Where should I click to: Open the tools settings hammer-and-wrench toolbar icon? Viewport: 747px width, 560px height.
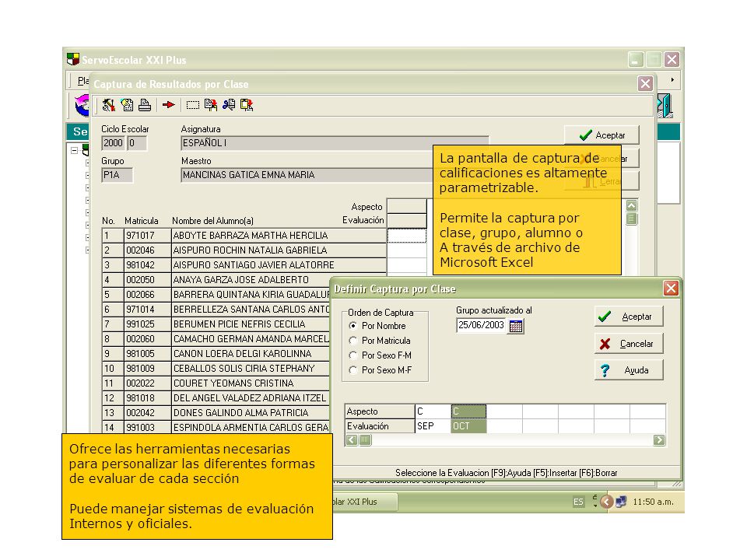[x=109, y=105]
